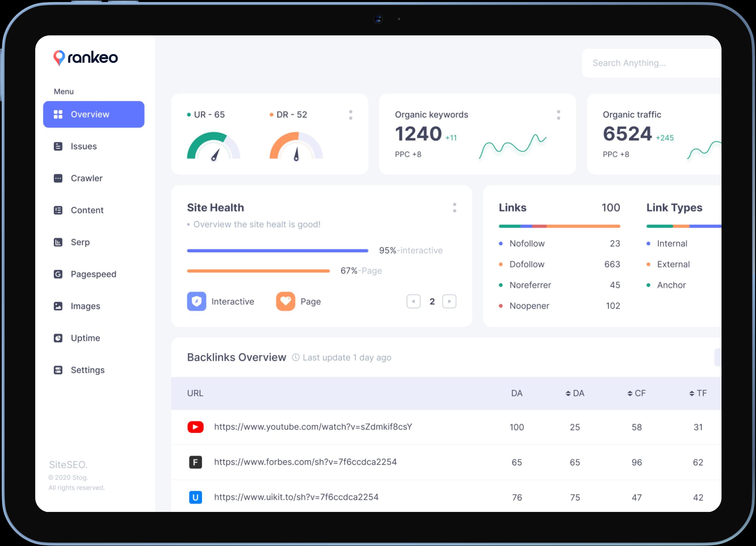The width and height of the screenshot is (756, 546).
Task: Toggle the Page heart legend item
Action: [286, 301]
